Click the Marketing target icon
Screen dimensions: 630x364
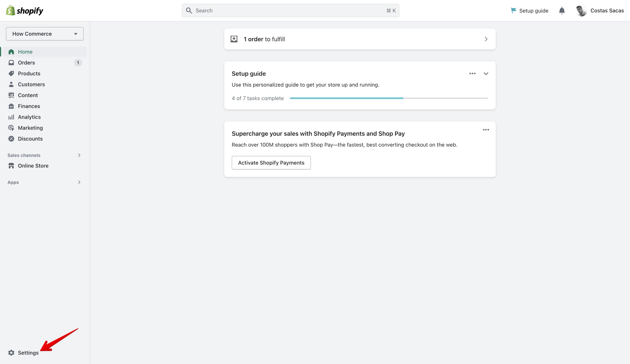[x=11, y=128]
